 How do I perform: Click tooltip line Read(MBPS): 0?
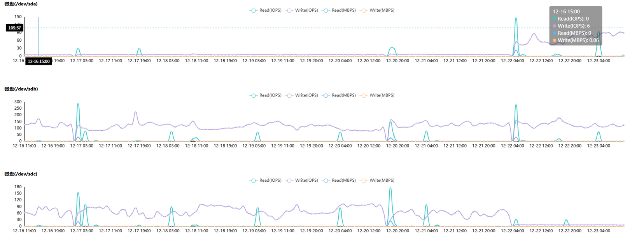(572, 33)
